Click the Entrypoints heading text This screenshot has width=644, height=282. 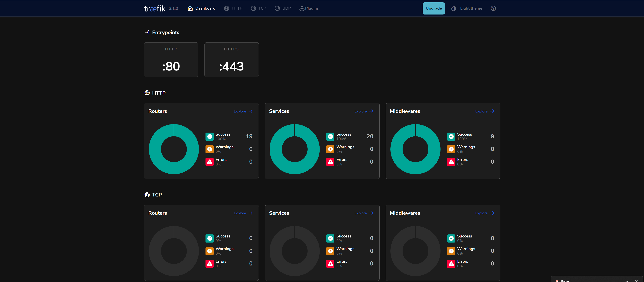[x=166, y=32]
